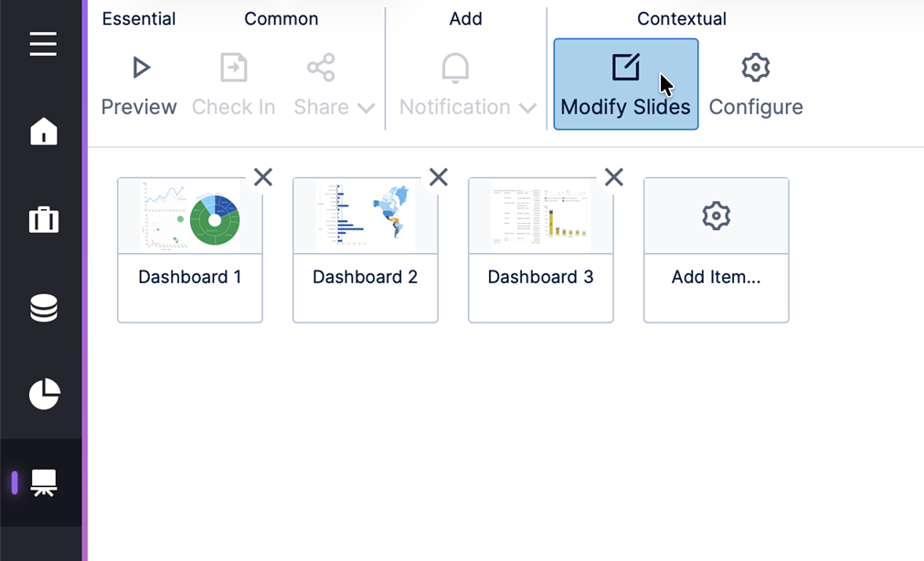The width and height of the screenshot is (924, 561).
Task: Select the Dashboard 1 slide thumbnail
Action: coord(190,217)
